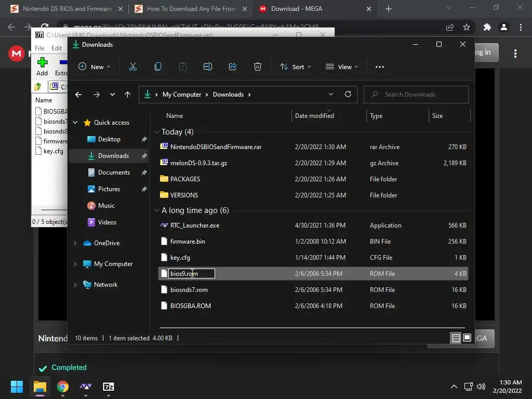Click My Computer in the address breadcrumb

181,95
